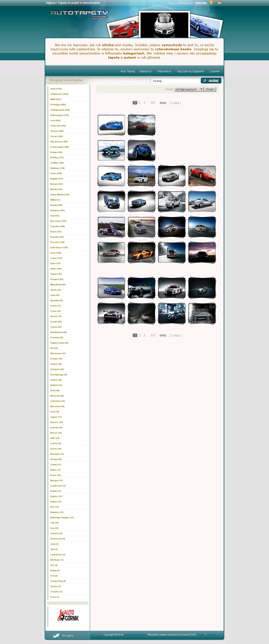Open the Kontakt footer link

pos(211,635)
